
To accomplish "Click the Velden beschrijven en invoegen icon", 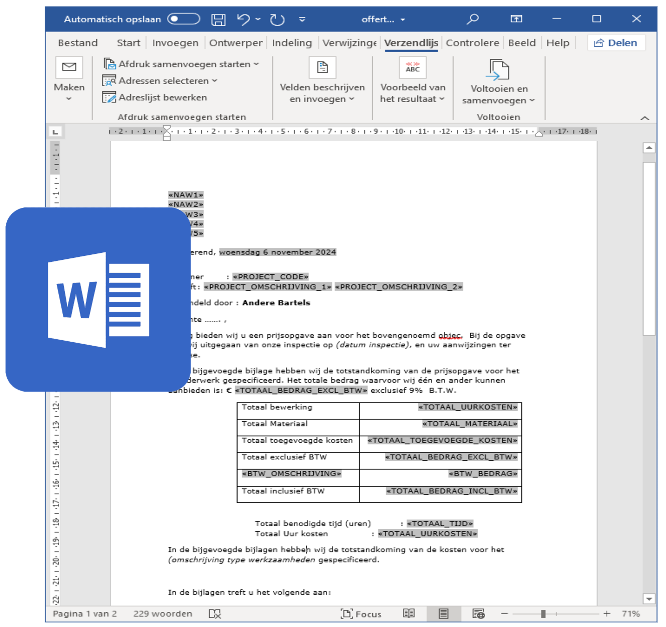I will (x=322, y=67).
